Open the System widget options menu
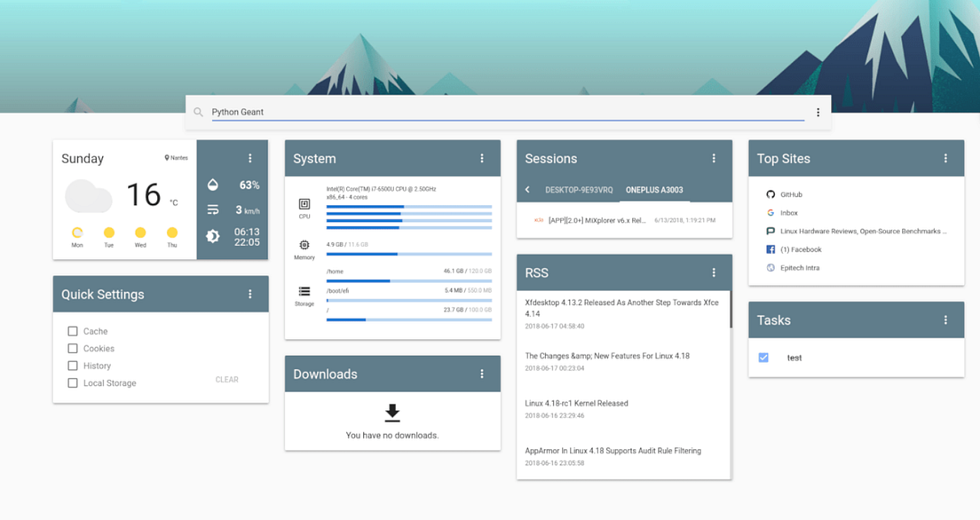The width and height of the screenshot is (980, 520). [x=482, y=158]
